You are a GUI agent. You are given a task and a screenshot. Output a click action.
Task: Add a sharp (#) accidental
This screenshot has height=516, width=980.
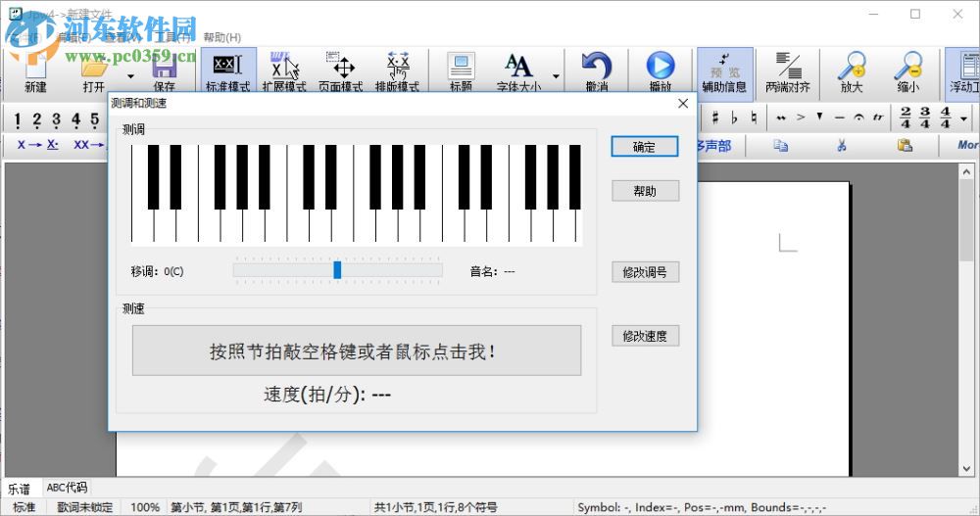(715, 117)
